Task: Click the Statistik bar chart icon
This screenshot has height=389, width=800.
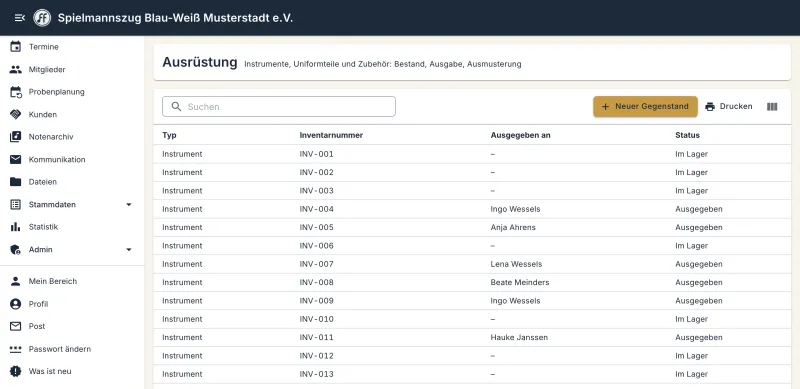Action: pyautogui.click(x=16, y=227)
